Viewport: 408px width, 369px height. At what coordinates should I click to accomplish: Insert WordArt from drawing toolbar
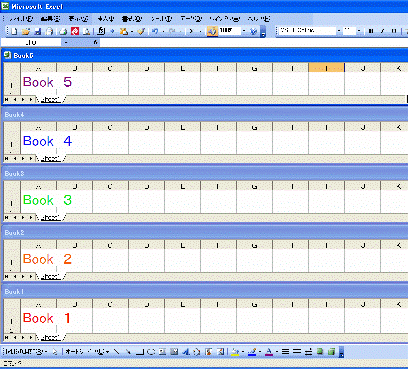(x=186, y=351)
